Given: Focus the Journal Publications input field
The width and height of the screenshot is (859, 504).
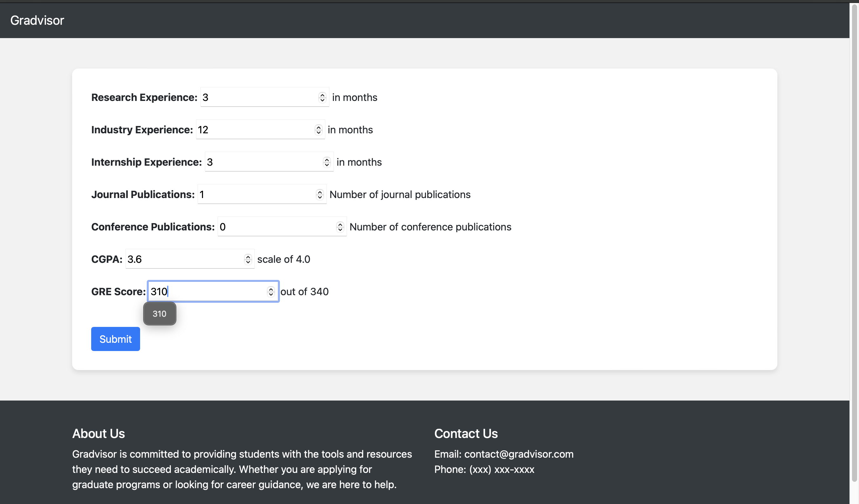Looking at the screenshot, I should click(262, 194).
